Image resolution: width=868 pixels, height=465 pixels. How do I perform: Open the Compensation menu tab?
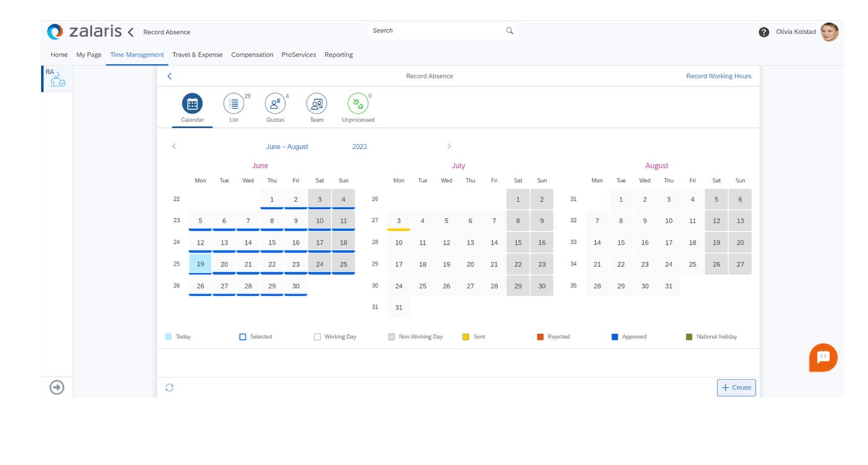252,55
